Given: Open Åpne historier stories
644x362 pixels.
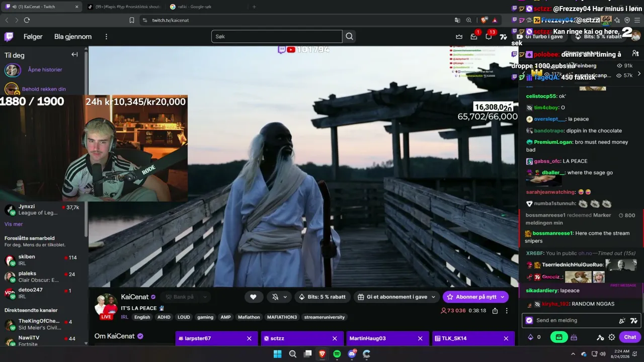Looking at the screenshot, I should [45, 70].
